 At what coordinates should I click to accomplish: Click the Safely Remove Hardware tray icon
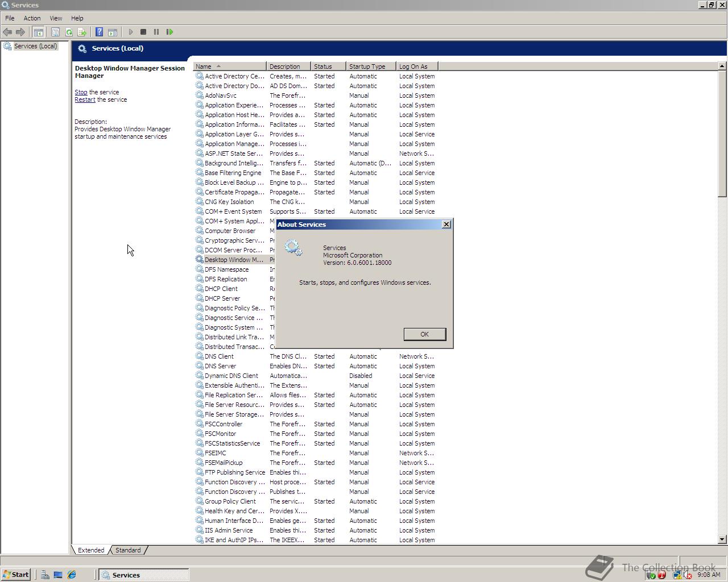[652, 575]
